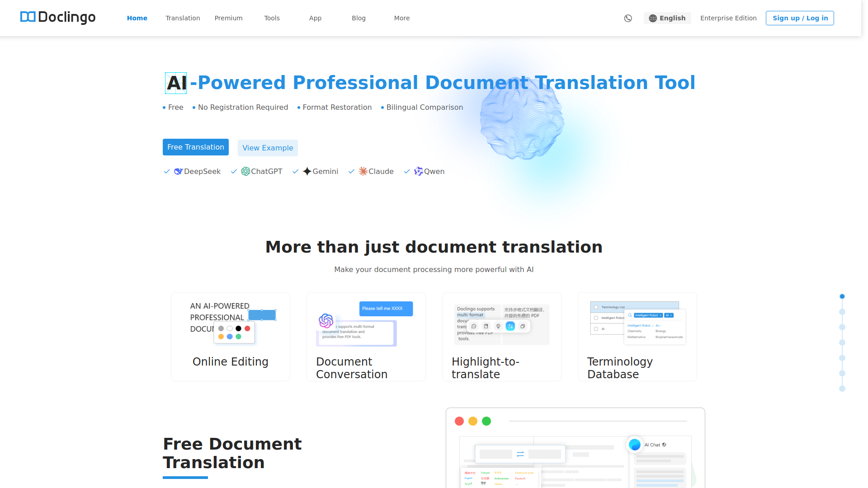Go to the Blog page
The width and height of the screenshot is (868, 488).
(359, 18)
